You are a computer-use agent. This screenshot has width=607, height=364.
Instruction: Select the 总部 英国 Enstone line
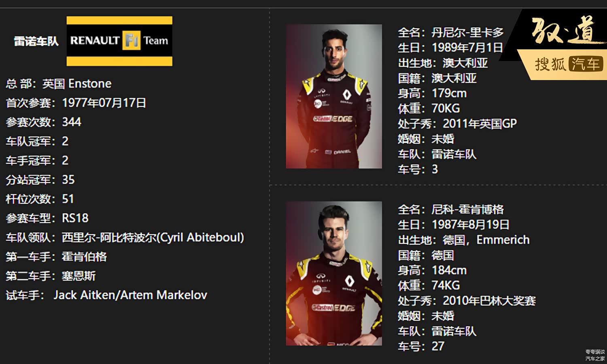[59, 84]
